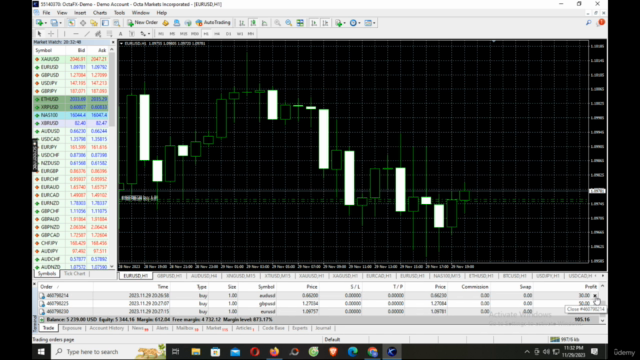Switch timeframe to M5
This screenshot has height=360, width=640.
pyautogui.click(x=172, y=33)
